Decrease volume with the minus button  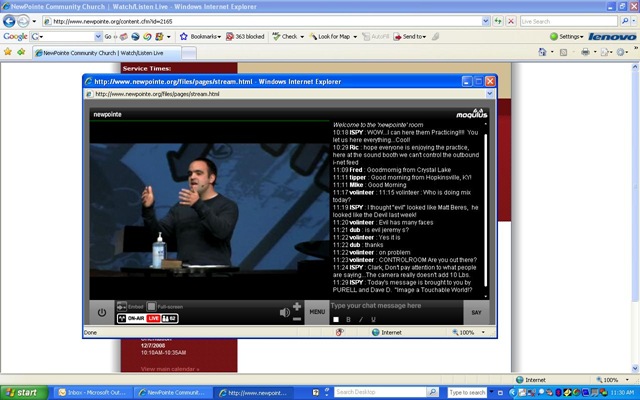coord(297,319)
